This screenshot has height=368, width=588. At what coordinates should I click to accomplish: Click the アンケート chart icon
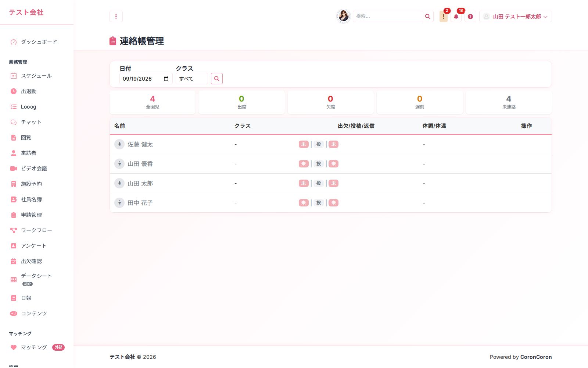[14, 246]
